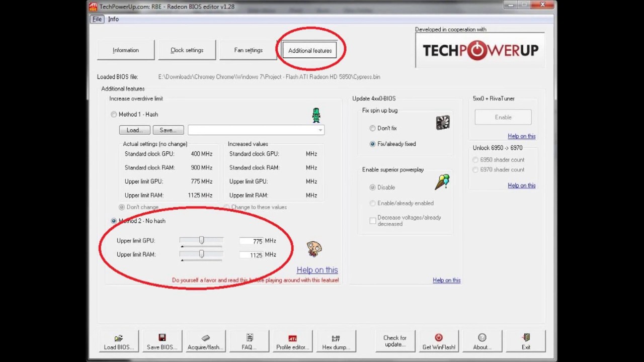This screenshot has height=362, width=644.
Task: Open Help on this under Update 4xx0-BIOS
Action: (x=447, y=280)
